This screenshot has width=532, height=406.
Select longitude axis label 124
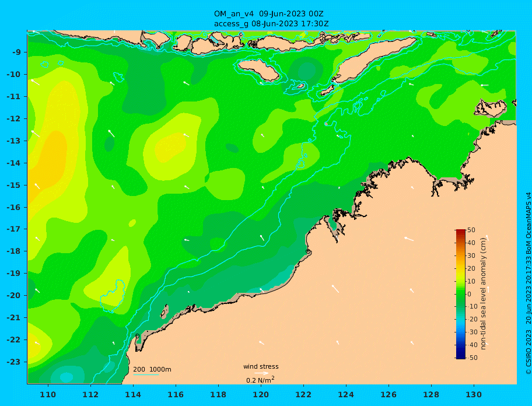pyautogui.click(x=346, y=394)
